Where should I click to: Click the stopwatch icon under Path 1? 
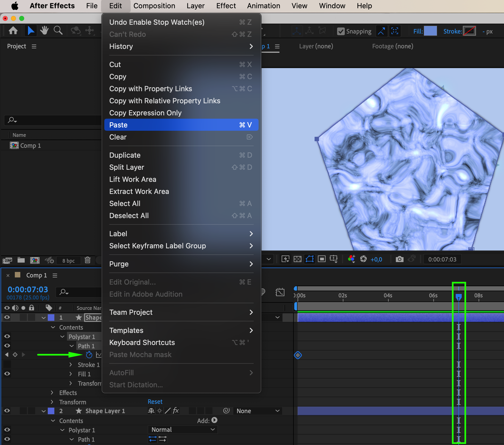point(89,355)
